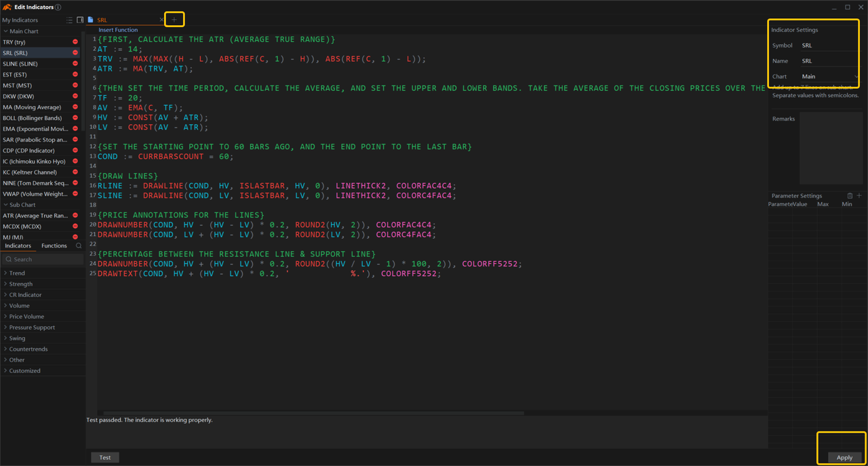Switch to the Functions tab

tap(54, 246)
